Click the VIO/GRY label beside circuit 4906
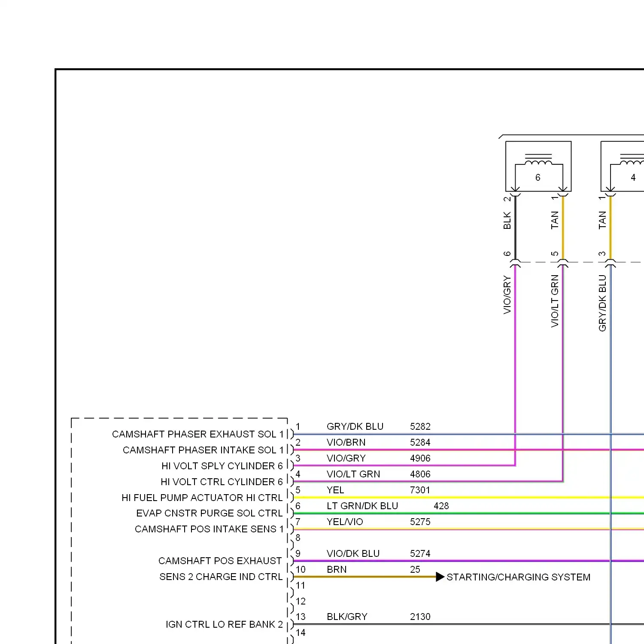 coord(346,458)
